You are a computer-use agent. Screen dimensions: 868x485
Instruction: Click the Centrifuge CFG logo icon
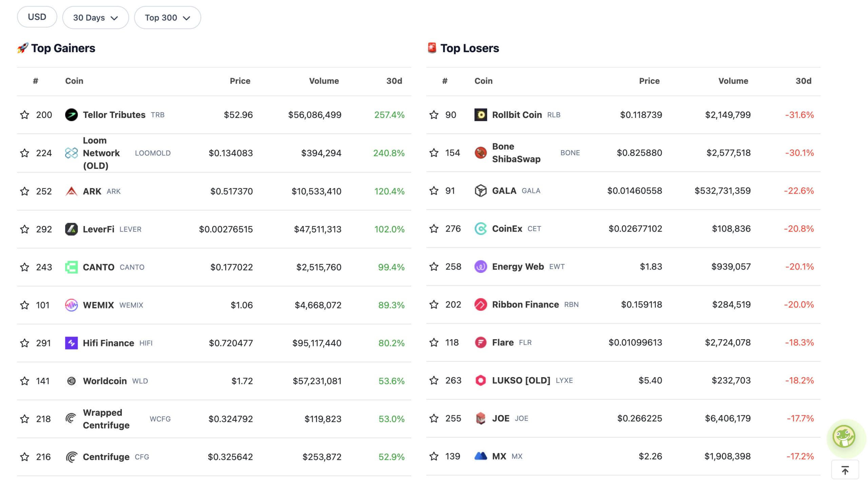point(71,457)
